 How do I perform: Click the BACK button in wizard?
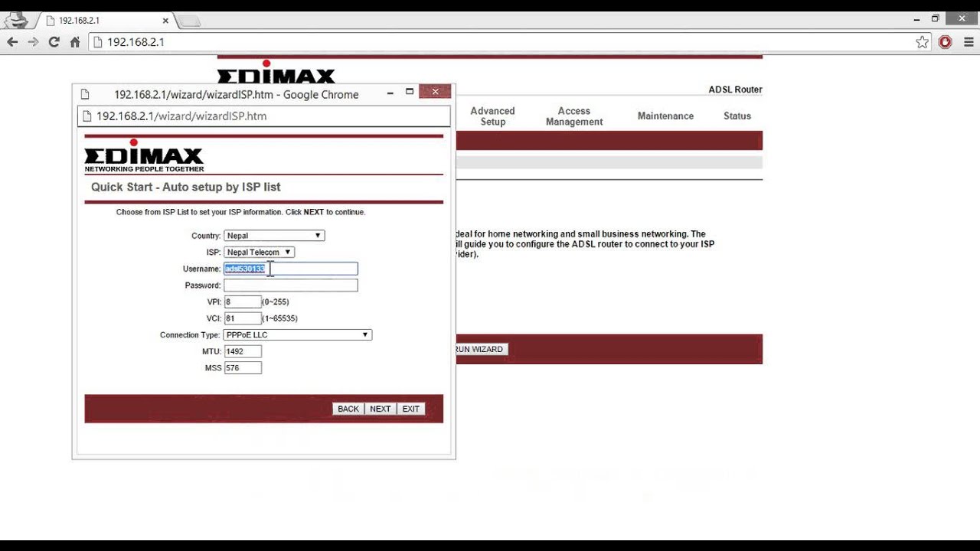click(348, 409)
